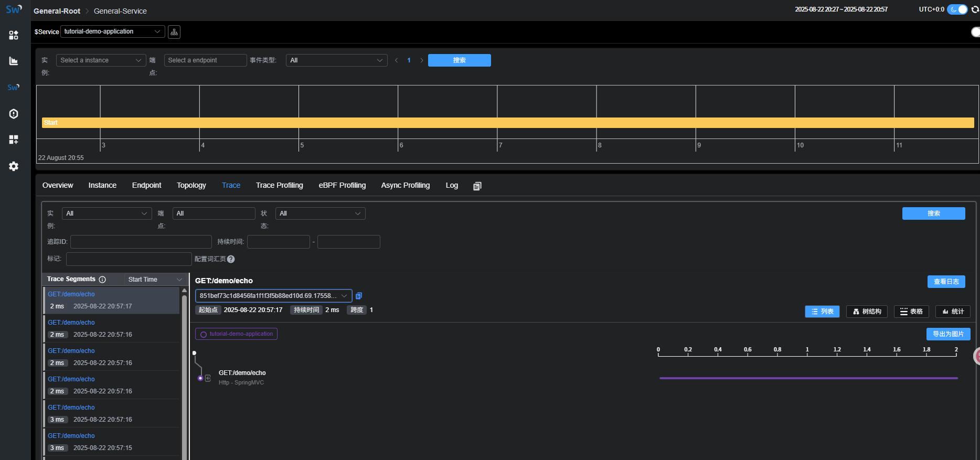Click the 查看日志 button
This screenshot has width=980, height=460.
946,282
